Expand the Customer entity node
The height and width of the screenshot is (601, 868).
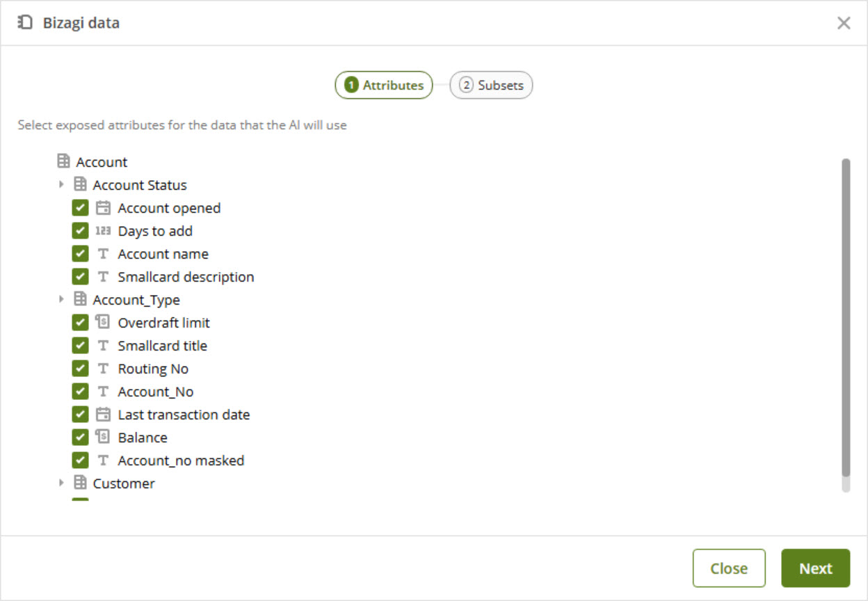click(x=61, y=483)
